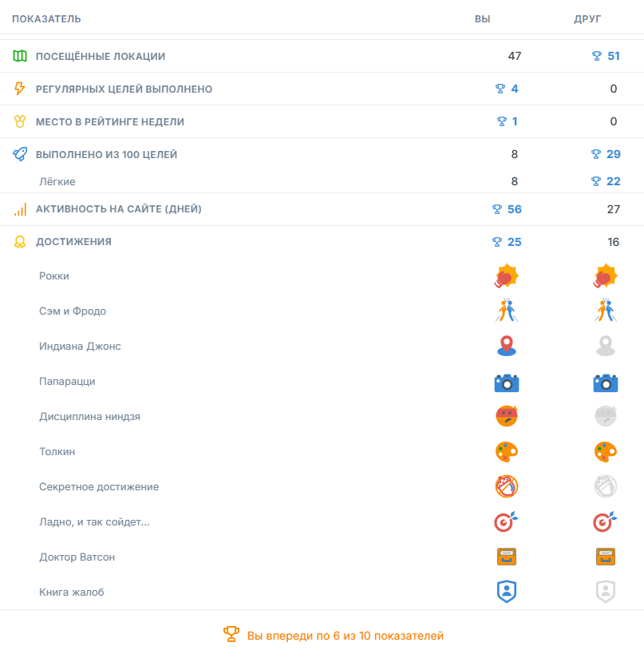Click the green map icon for visited locations
The height and width of the screenshot is (662, 644).
20,56
